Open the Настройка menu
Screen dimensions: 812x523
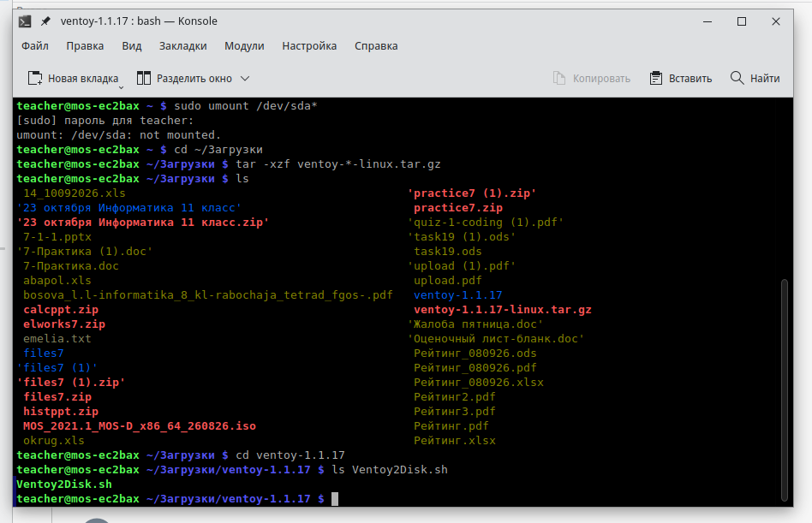point(309,46)
